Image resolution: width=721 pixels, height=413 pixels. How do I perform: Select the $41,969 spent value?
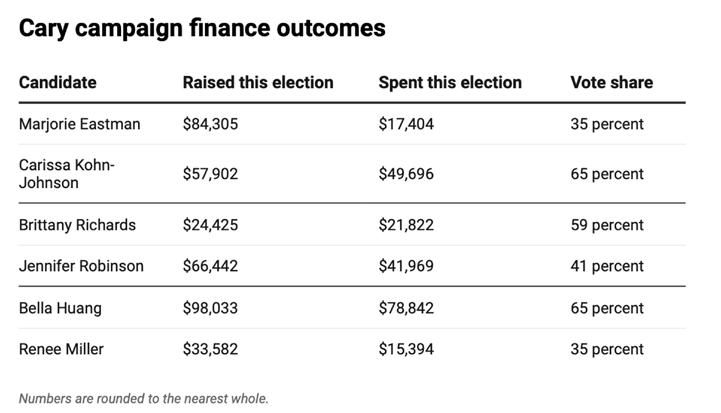click(x=406, y=266)
